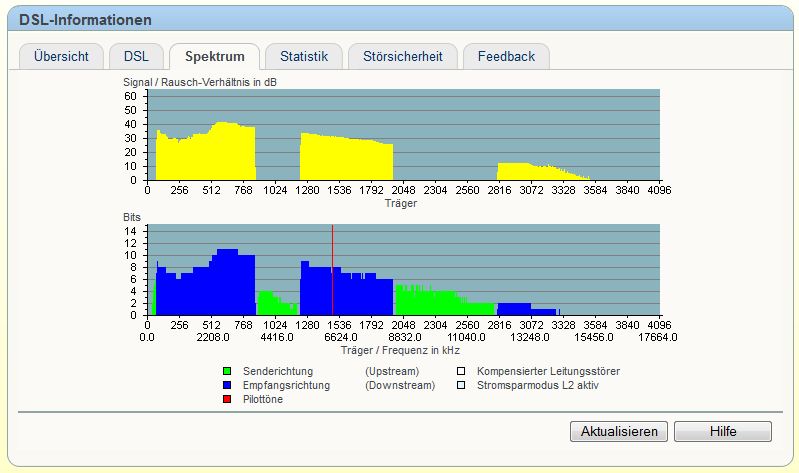Click the Bits chart label
The height and width of the screenshot is (473, 799).
[x=131, y=217]
